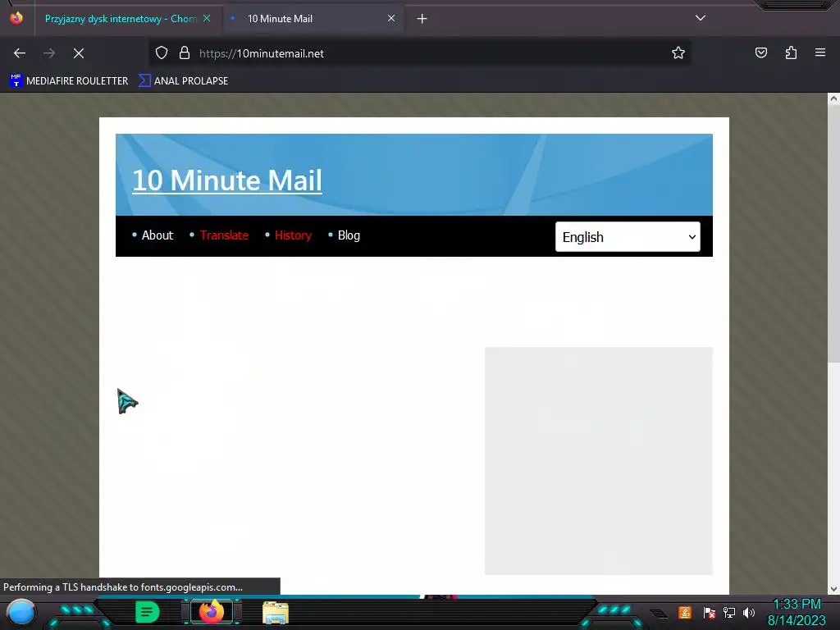This screenshot has width=840, height=630.
Task: Click the Action Center flag tray icon
Action: pyautogui.click(x=709, y=612)
